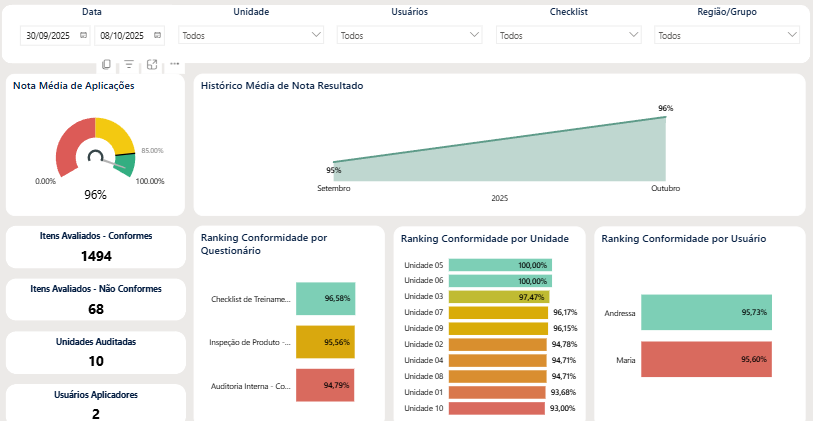Click the Unidades Auditadas card
The width and height of the screenshot is (813, 421).
(96, 352)
